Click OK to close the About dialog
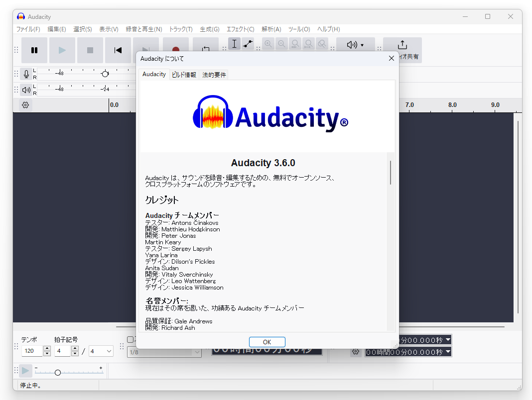The height and width of the screenshot is (400, 532). [267, 342]
